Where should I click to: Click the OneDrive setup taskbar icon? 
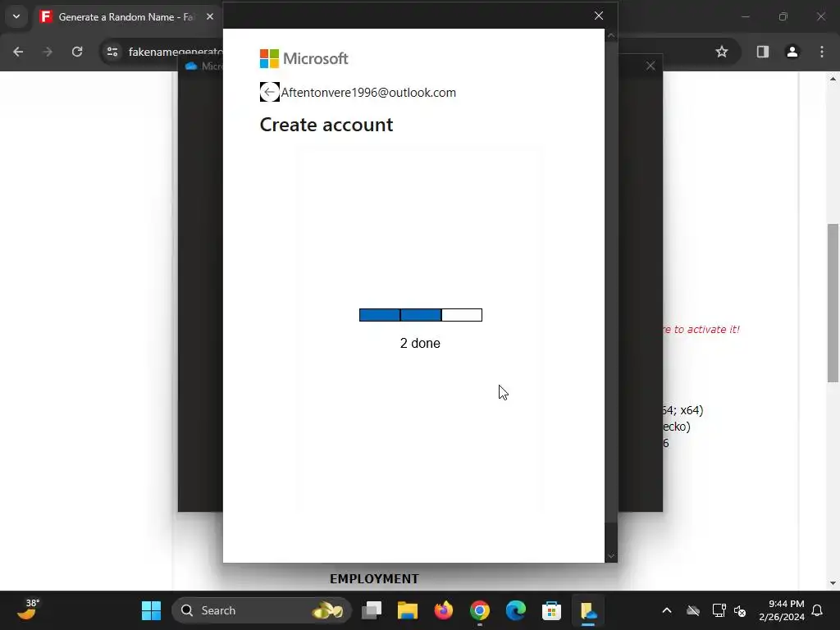point(587,610)
